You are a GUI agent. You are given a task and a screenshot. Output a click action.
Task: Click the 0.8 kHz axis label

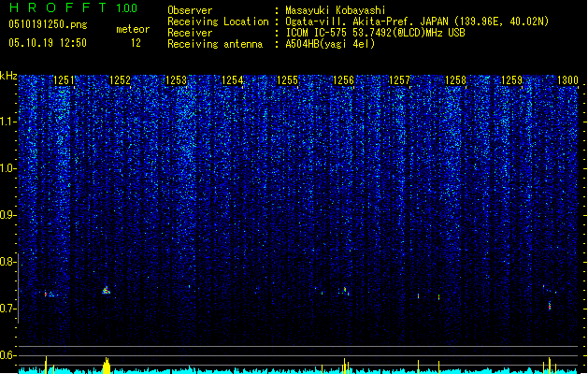tap(7, 262)
